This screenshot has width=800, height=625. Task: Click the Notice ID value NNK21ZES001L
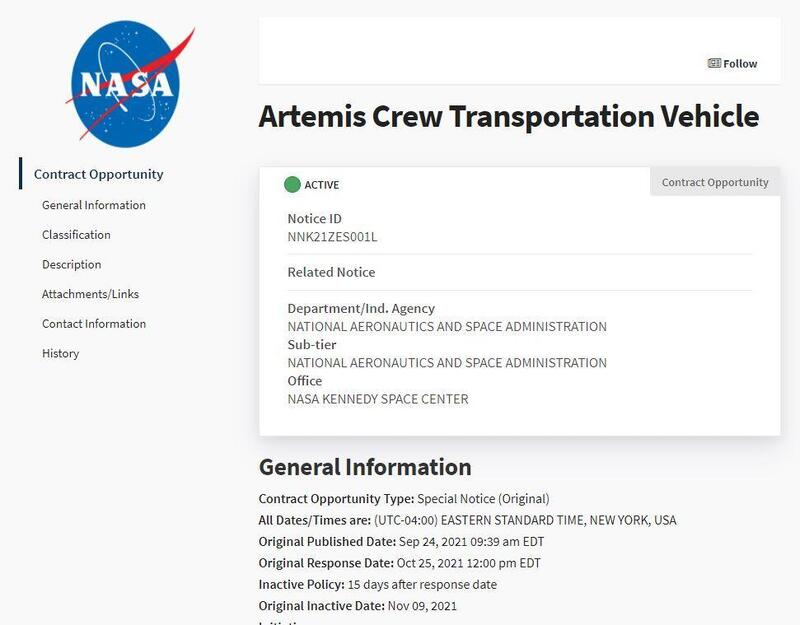(332, 237)
